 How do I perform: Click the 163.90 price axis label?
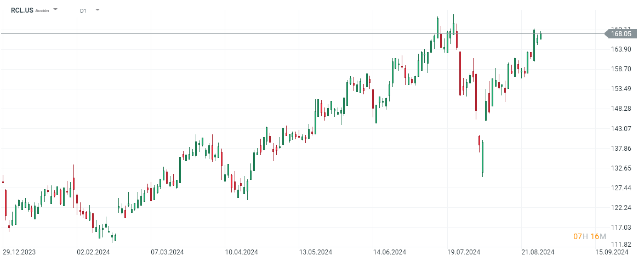tap(622, 49)
